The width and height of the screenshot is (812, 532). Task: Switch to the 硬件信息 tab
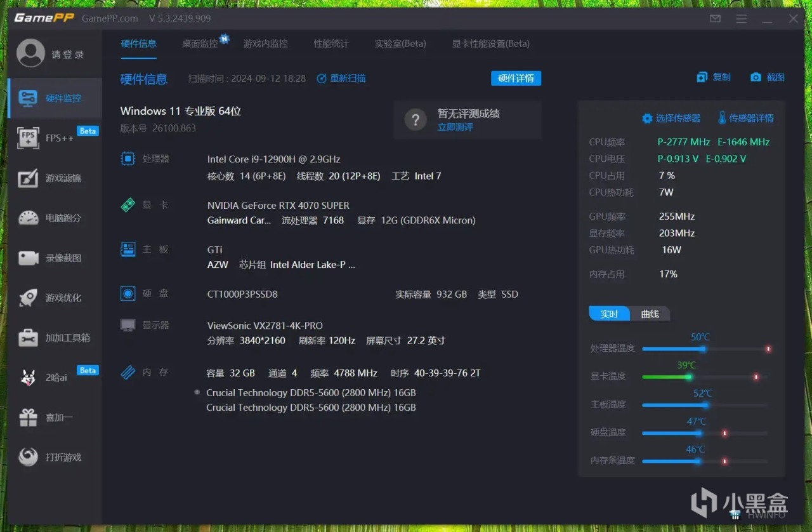point(139,44)
